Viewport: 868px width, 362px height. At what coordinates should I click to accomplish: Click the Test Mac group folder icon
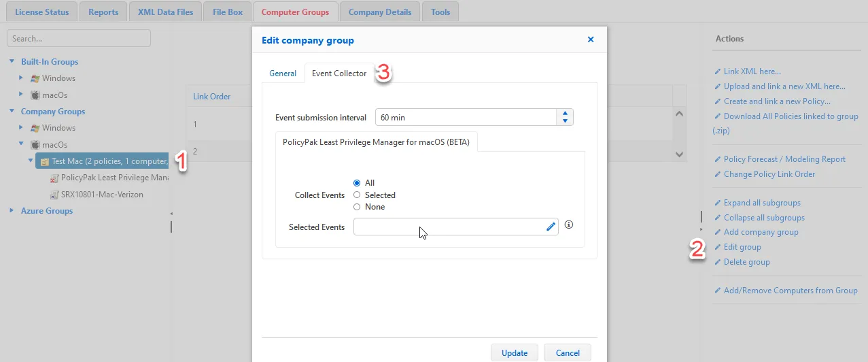(x=45, y=161)
